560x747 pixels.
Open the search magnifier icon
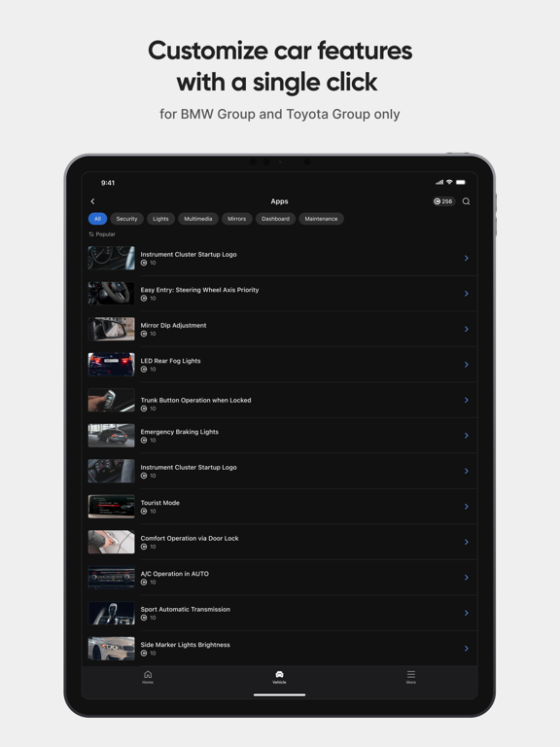point(467,201)
